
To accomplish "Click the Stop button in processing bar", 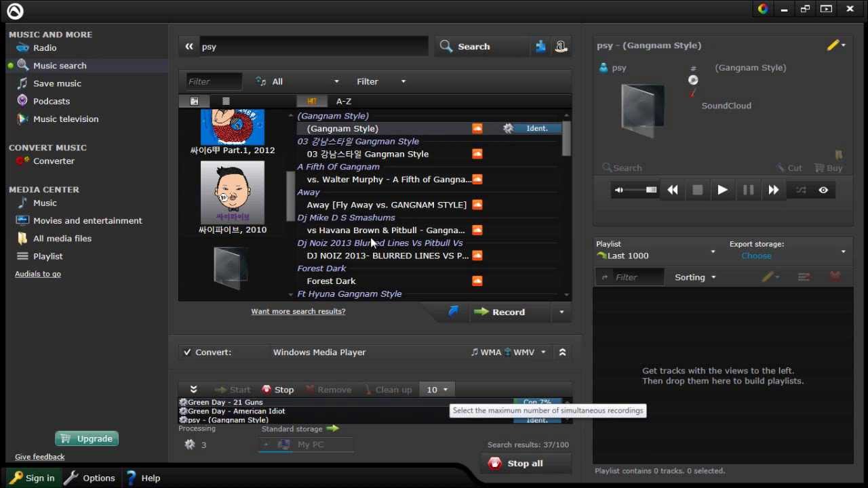I will tap(278, 390).
